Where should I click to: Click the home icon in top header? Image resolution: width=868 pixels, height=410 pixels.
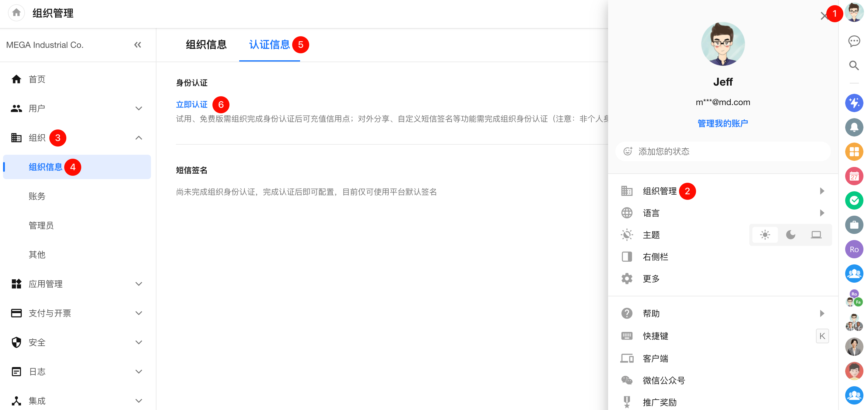[x=16, y=13]
